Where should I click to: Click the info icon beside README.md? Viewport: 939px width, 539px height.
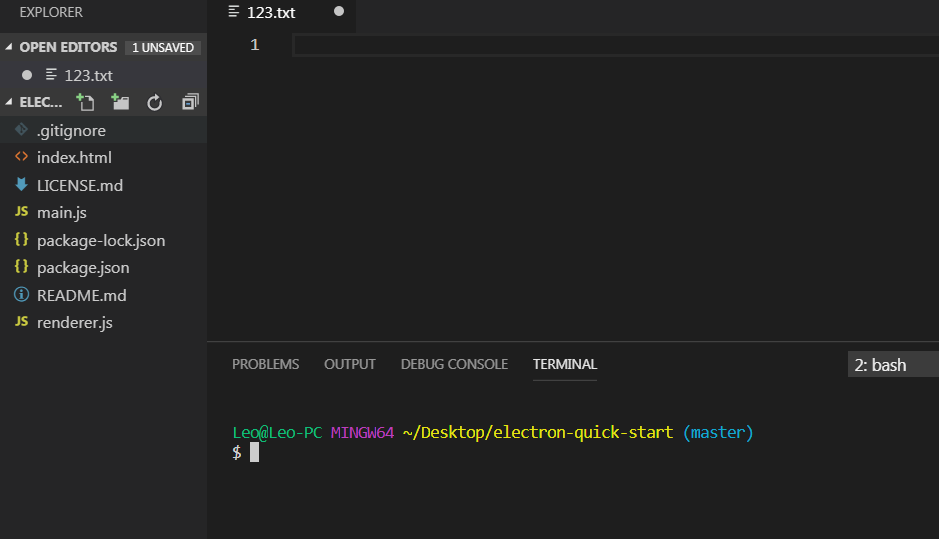(22, 294)
